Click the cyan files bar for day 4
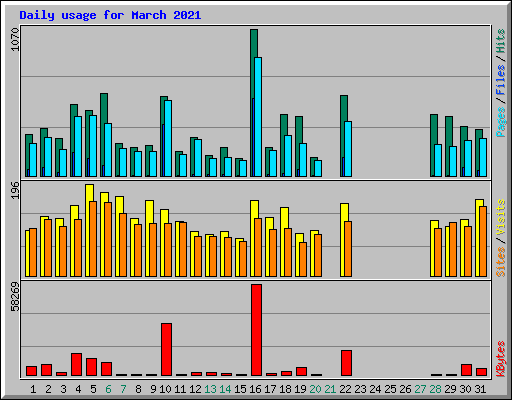This screenshot has width=512, height=400. click(x=78, y=146)
